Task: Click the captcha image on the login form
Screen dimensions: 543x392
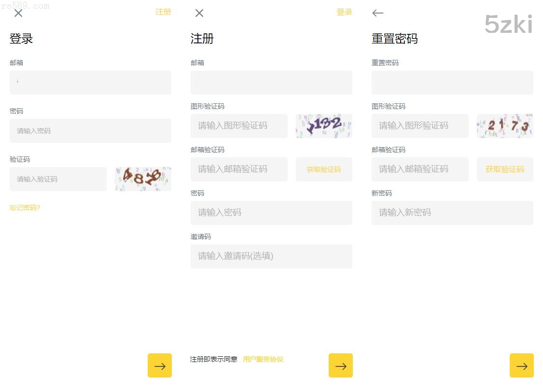Action: tap(143, 179)
